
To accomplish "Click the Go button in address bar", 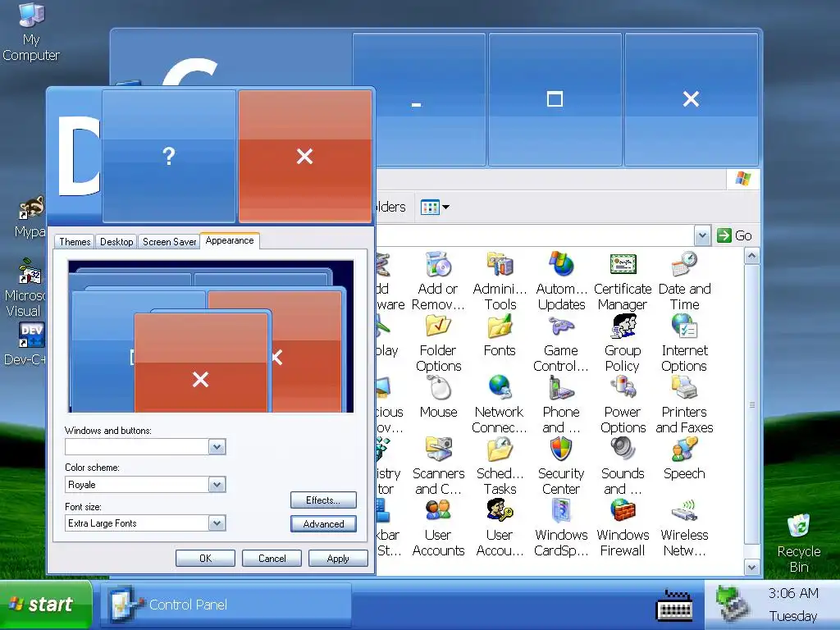I will point(734,235).
